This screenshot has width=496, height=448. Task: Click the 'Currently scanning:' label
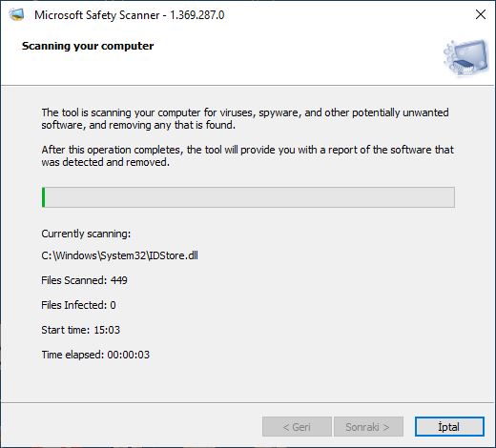pos(86,234)
